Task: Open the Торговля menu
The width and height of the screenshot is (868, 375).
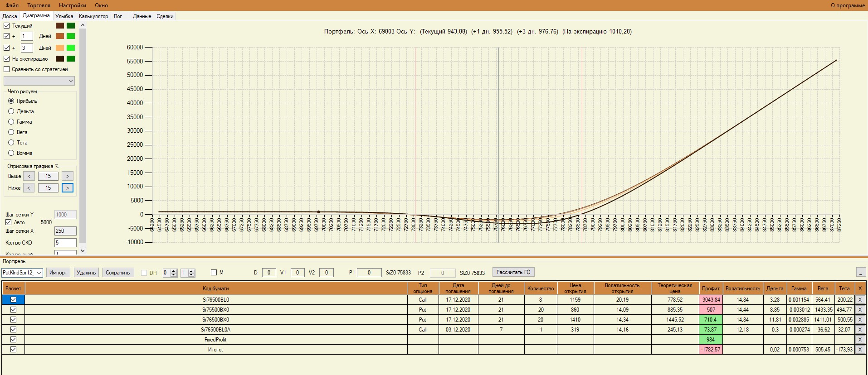Action: click(39, 5)
